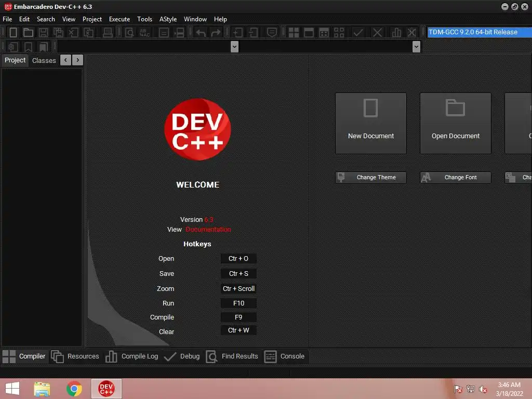Switch to the Resources bottom tab
The width and height of the screenshot is (532, 399).
pos(75,356)
